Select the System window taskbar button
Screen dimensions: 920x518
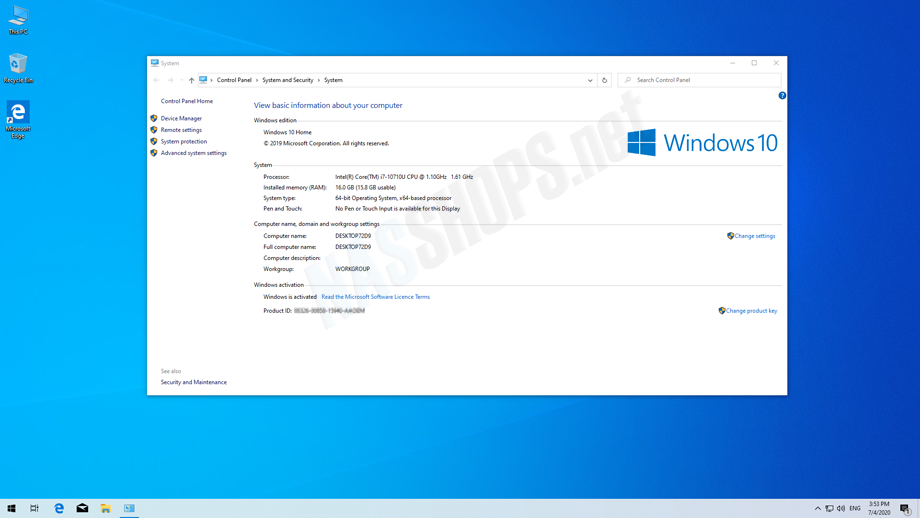pos(129,508)
